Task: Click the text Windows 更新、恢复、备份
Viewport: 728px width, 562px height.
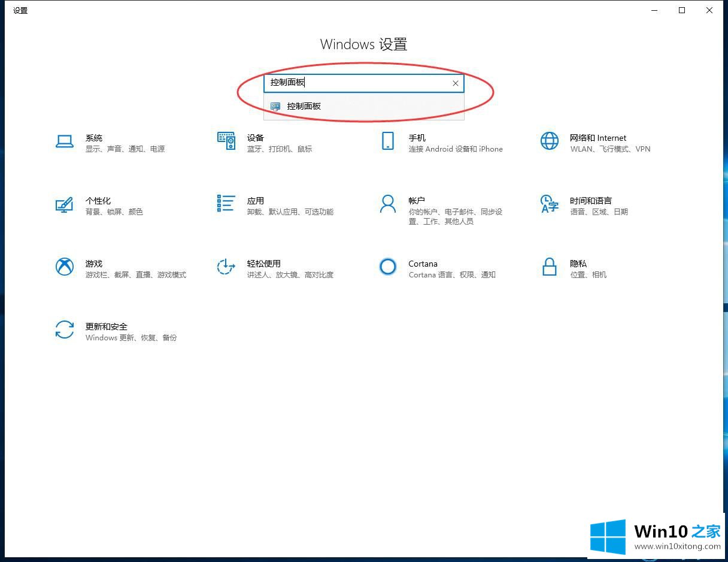Action: point(131,338)
